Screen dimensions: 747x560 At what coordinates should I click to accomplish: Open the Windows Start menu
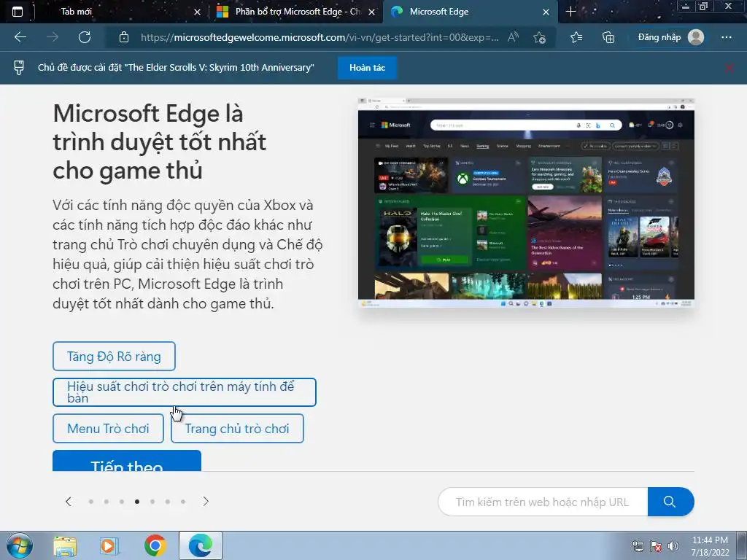(x=19, y=545)
